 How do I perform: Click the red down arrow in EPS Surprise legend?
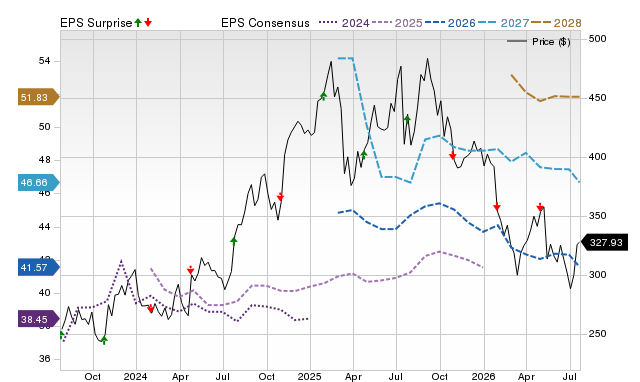(x=148, y=23)
